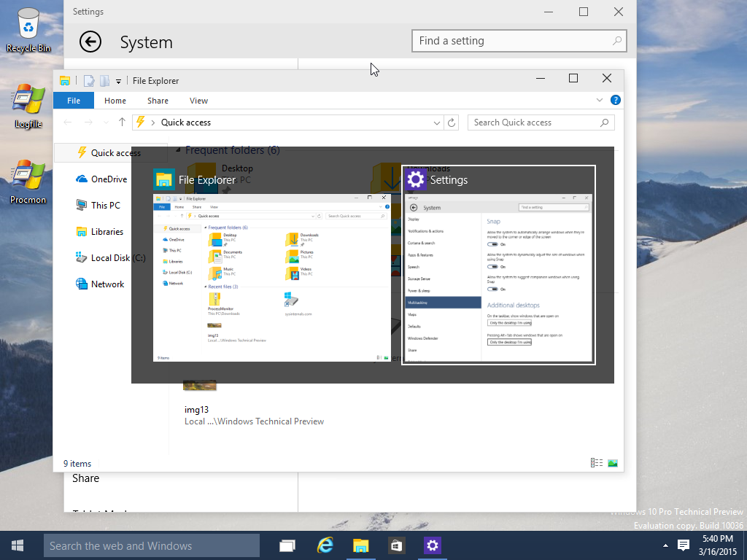747x560 pixels.
Task: Select OneDrive in navigation pane
Action: coord(101,179)
